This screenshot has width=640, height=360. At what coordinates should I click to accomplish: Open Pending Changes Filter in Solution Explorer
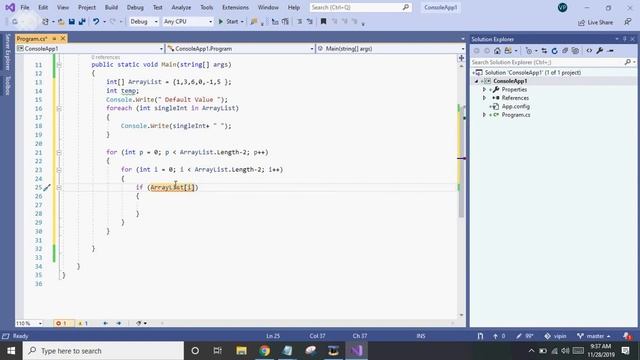coord(530,51)
